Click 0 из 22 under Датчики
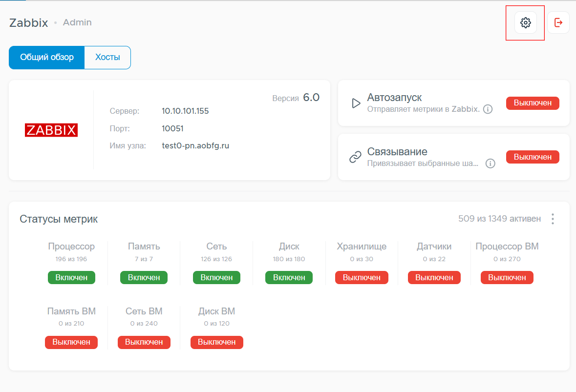The width and height of the screenshot is (576, 392). click(x=434, y=259)
